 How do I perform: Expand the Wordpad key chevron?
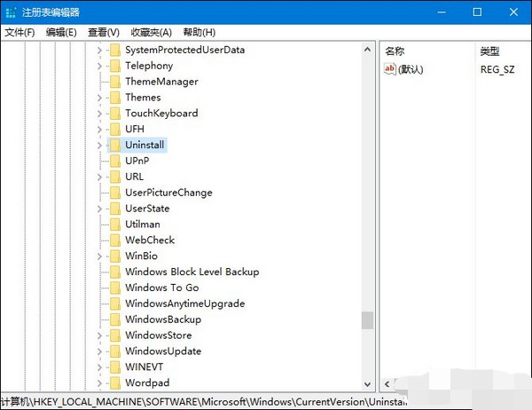point(99,383)
